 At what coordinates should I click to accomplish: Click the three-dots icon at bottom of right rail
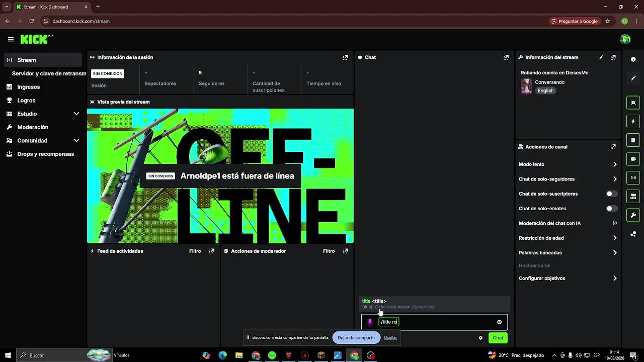[x=633, y=234]
